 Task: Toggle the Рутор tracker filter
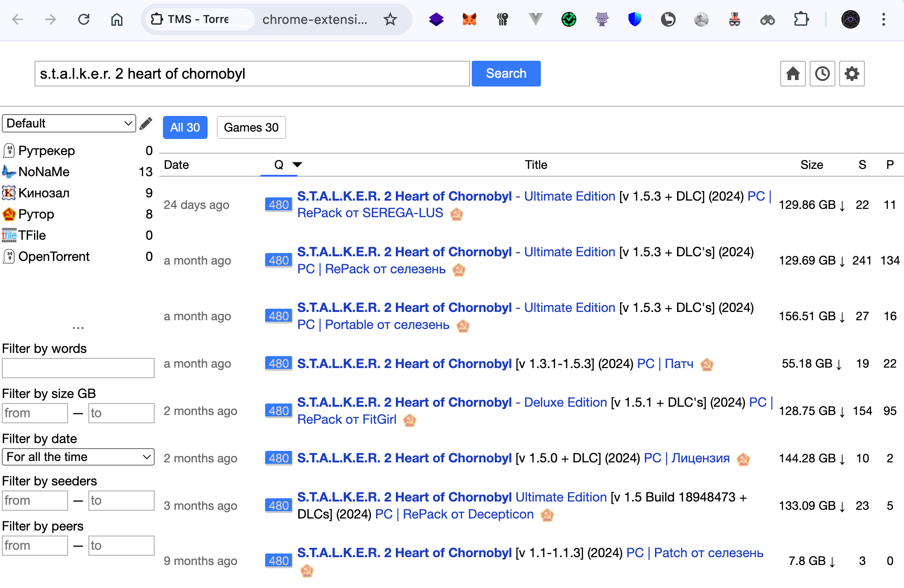coord(36,214)
